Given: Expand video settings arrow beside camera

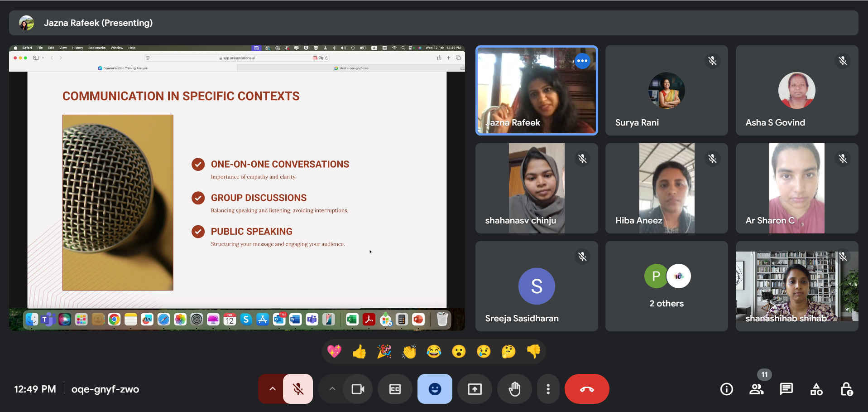Looking at the screenshot, I should (x=332, y=389).
